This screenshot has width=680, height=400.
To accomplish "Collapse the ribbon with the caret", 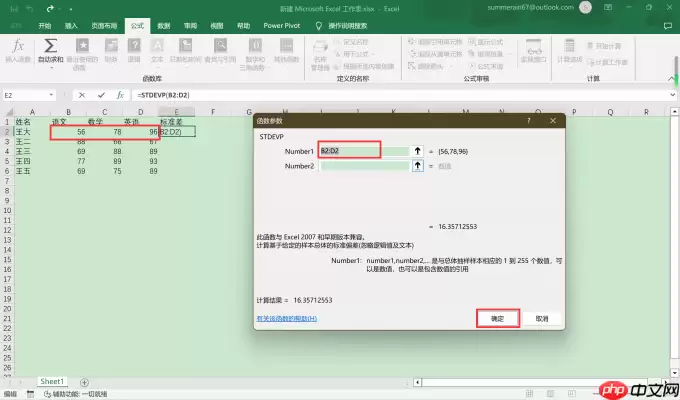I will [671, 79].
